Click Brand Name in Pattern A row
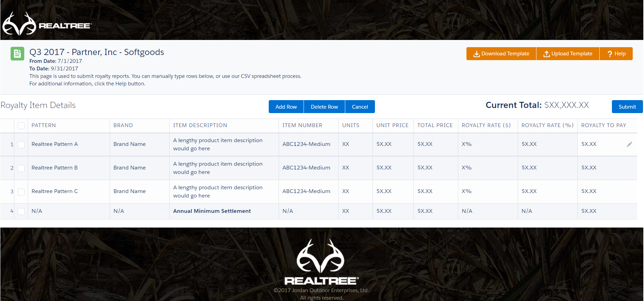 tap(129, 144)
